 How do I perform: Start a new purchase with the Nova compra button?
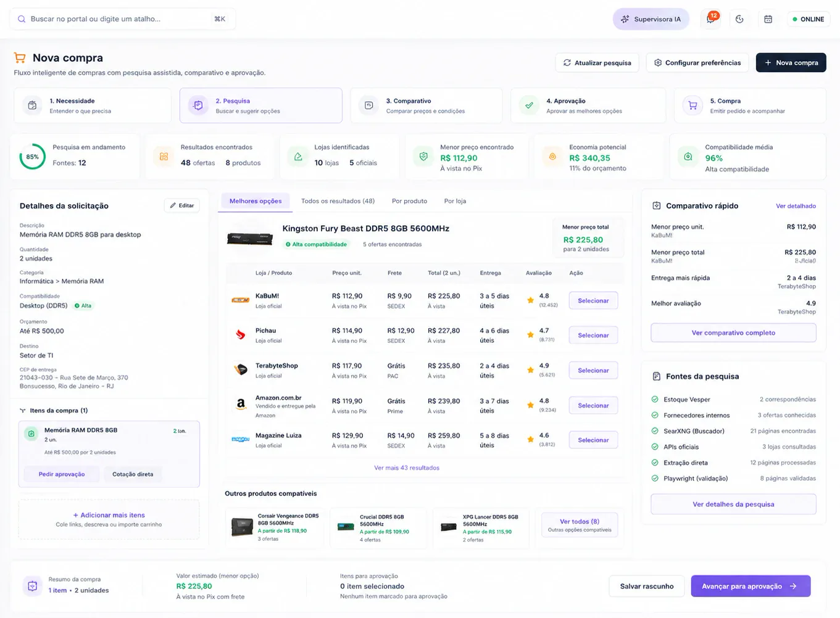click(791, 62)
